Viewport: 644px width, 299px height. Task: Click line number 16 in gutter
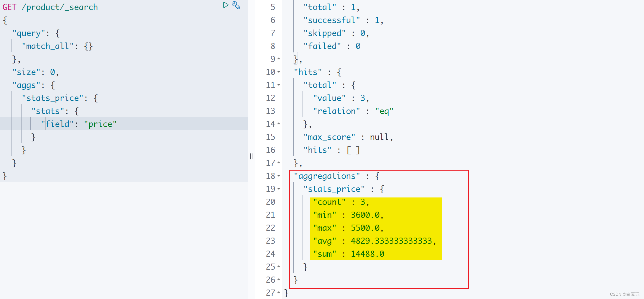(x=270, y=150)
